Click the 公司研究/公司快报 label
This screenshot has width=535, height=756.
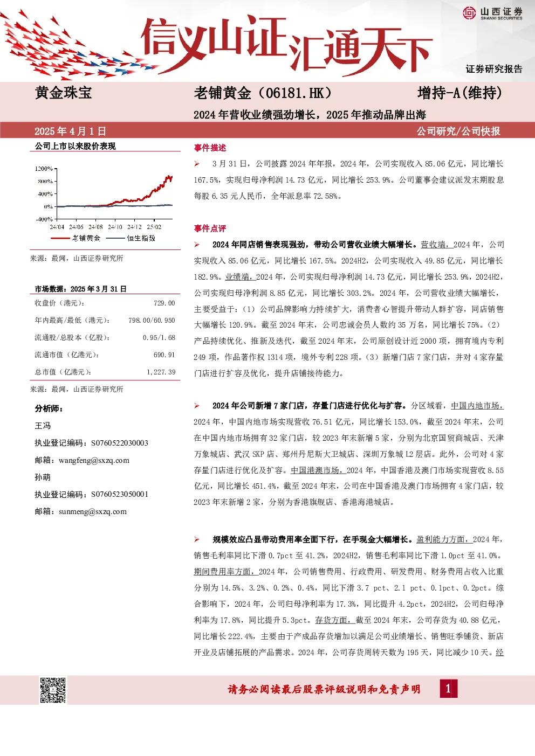click(x=458, y=131)
